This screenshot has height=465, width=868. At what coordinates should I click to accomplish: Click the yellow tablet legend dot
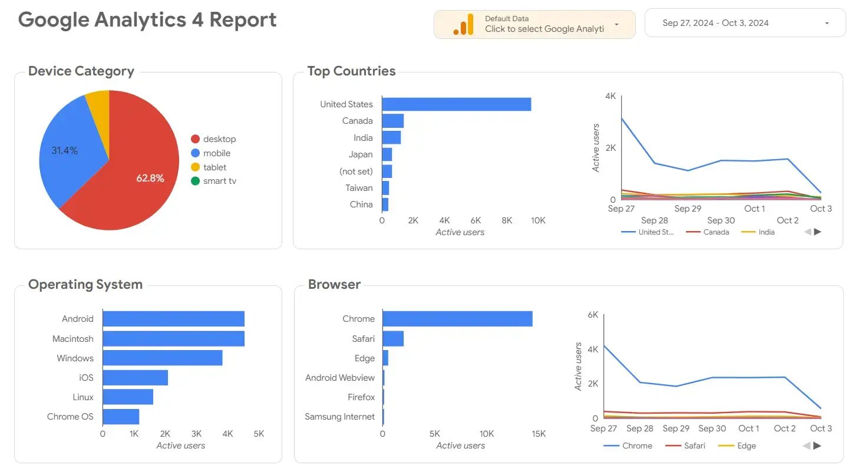pos(195,167)
